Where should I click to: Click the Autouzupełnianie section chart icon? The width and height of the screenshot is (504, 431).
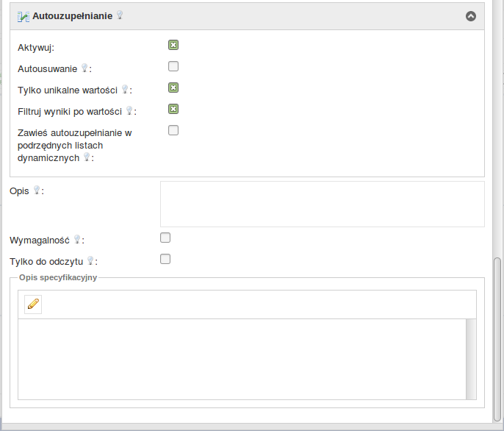point(24,16)
